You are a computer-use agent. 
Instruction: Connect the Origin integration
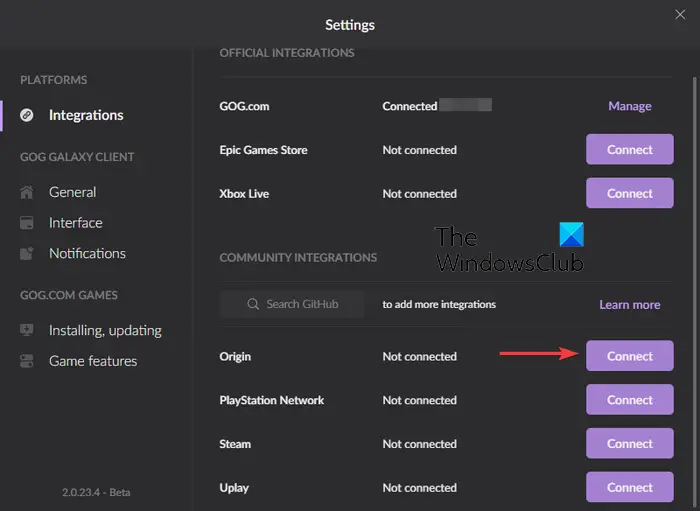(x=629, y=356)
